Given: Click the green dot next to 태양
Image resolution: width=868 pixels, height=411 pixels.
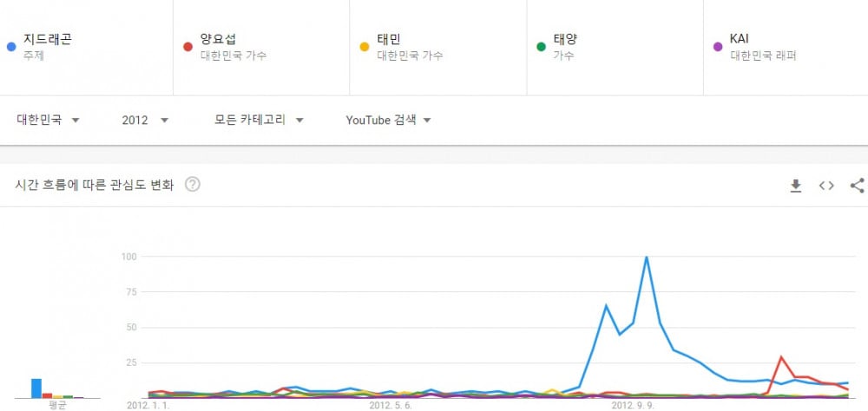Looking at the screenshot, I should (542, 47).
